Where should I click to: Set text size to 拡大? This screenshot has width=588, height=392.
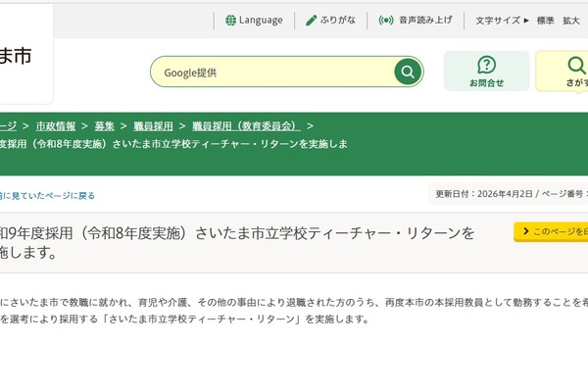[x=571, y=21]
